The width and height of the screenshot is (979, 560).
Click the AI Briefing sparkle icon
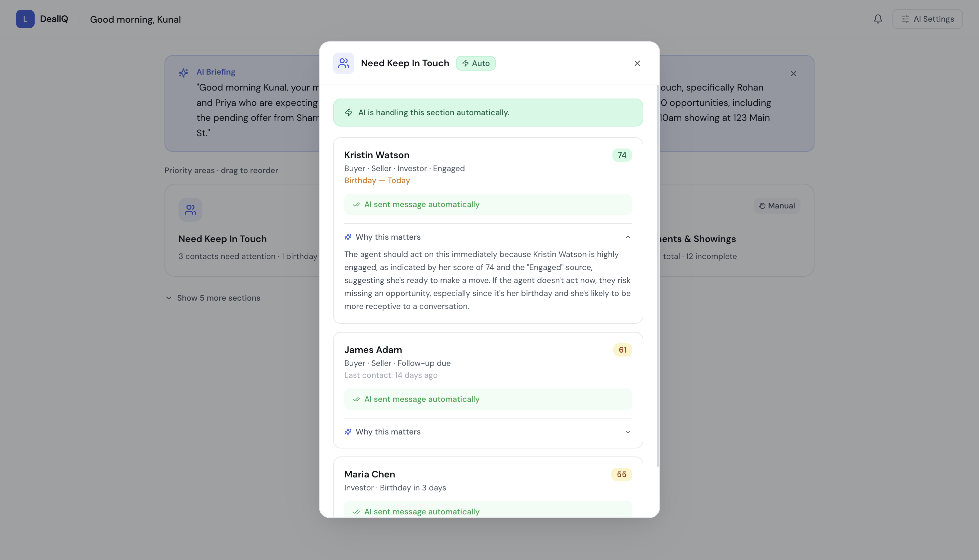[183, 72]
